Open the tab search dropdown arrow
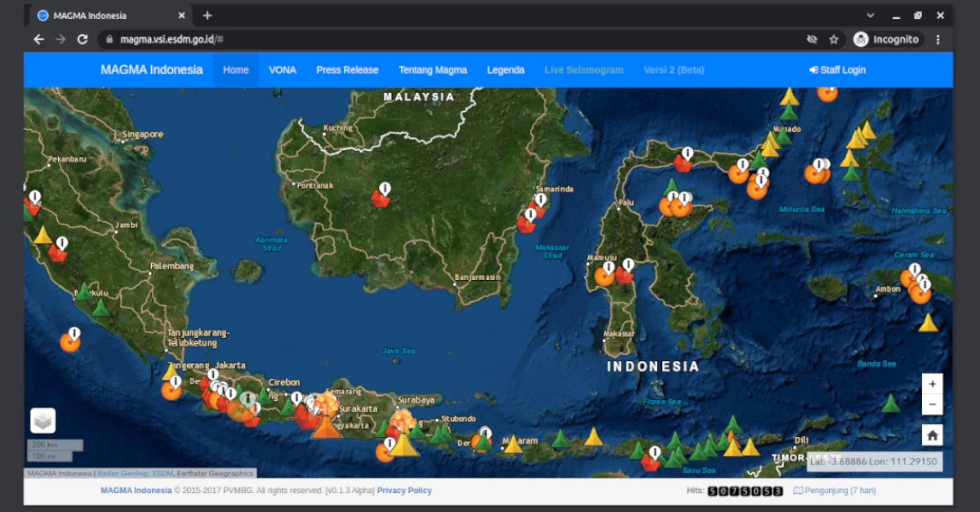This screenshot has width=980, height=512. [871, 16]
